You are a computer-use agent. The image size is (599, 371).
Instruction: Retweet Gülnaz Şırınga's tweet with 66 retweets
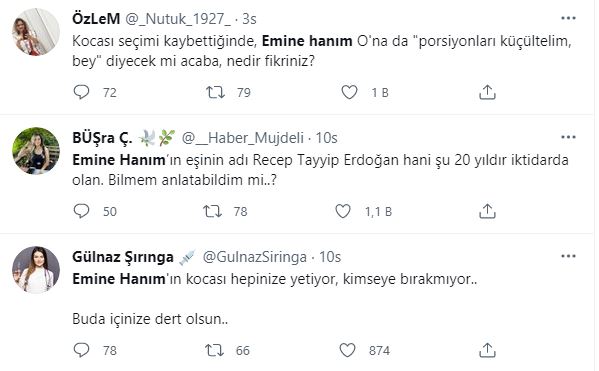point(214,350)
